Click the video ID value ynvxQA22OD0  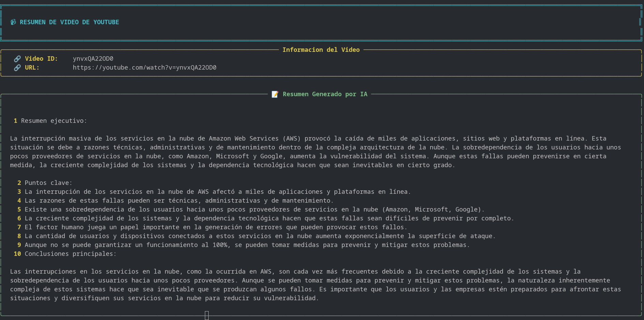93,59
